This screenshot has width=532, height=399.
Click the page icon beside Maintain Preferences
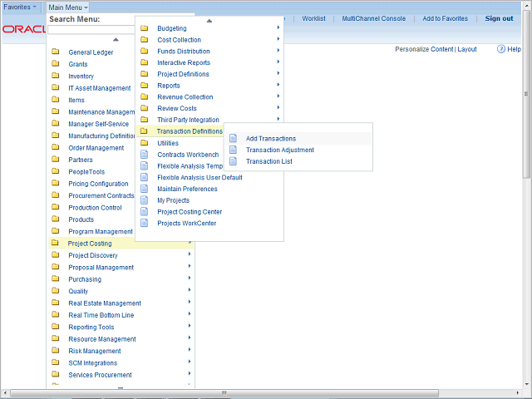pyautogui.click(x=144, y=189)
